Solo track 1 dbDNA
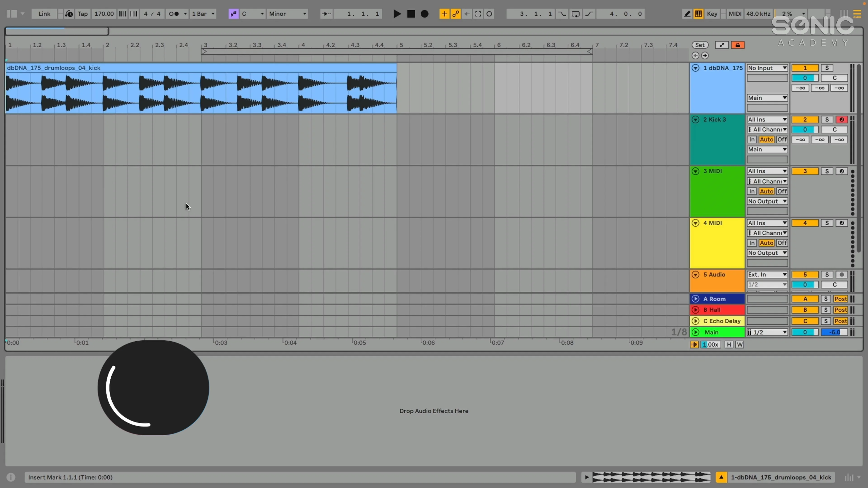 (827, 68)
